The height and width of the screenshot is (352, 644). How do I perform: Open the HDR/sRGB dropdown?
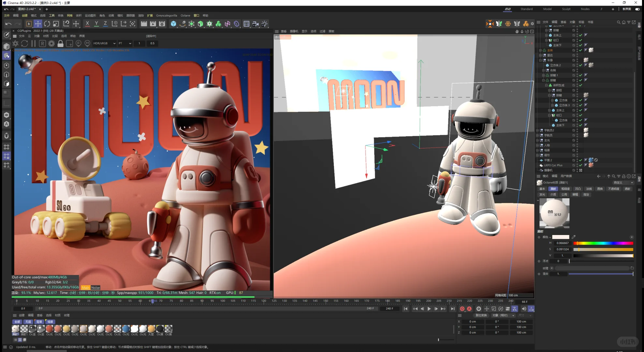104,43
